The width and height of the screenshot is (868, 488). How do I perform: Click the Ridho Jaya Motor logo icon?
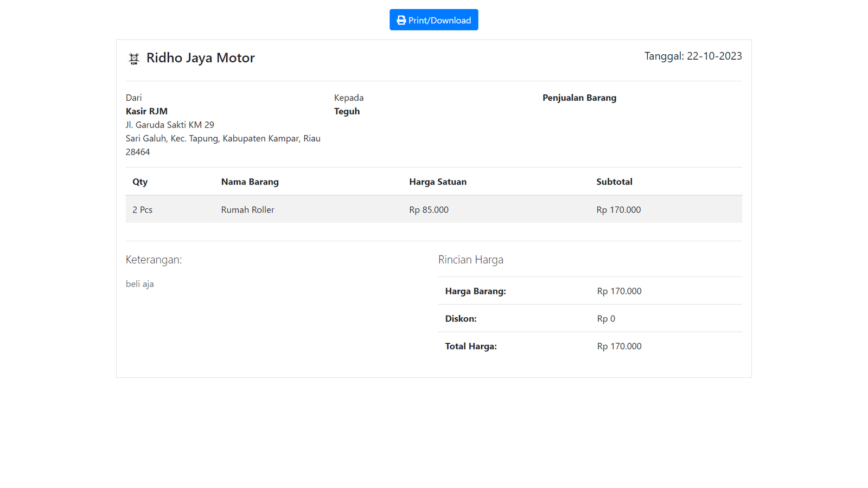tap(133, 59)
